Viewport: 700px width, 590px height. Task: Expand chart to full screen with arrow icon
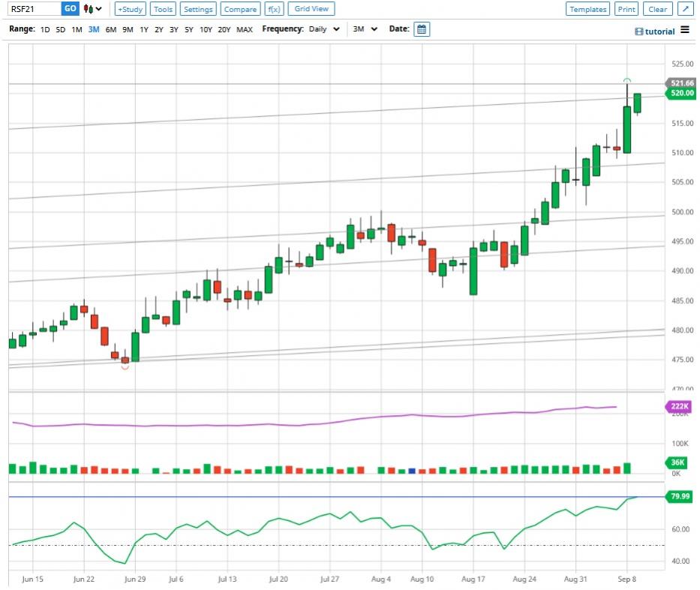point(685,9)
